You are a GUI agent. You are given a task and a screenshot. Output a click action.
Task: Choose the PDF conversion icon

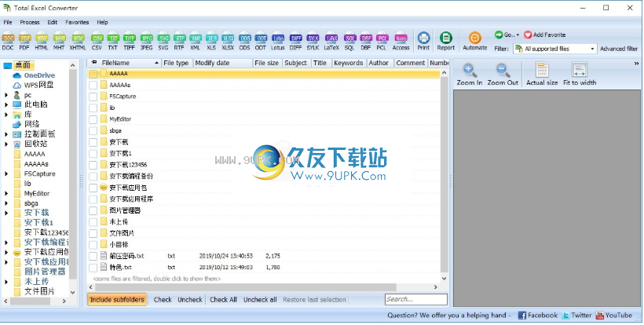(24, 41)
